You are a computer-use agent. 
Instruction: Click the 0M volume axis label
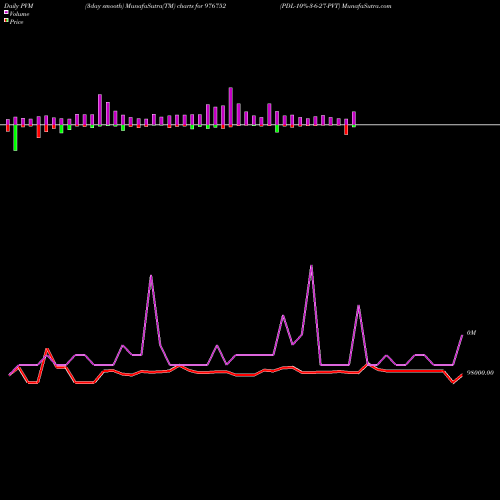click(x=471, y=333)
